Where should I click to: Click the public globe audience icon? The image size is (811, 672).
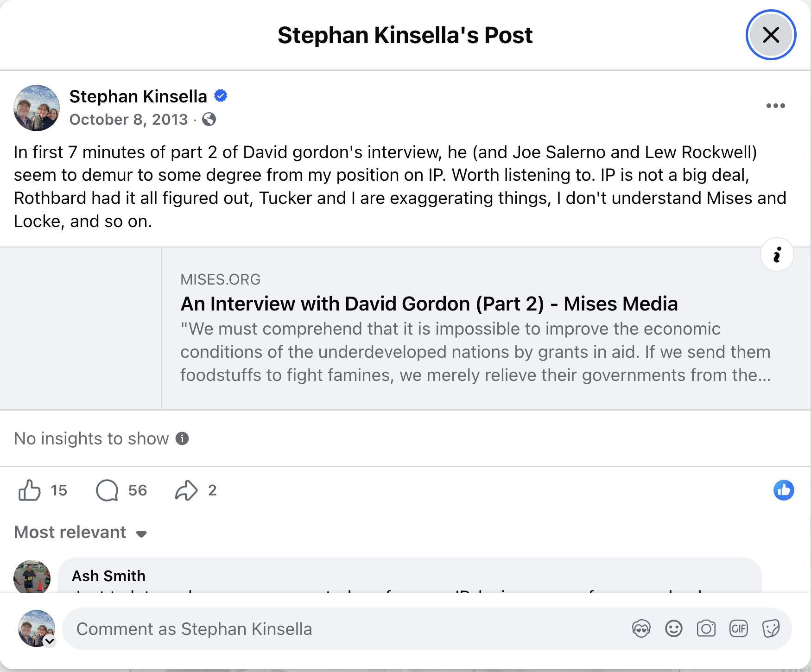pyautogui.click(x=209, y=120)
